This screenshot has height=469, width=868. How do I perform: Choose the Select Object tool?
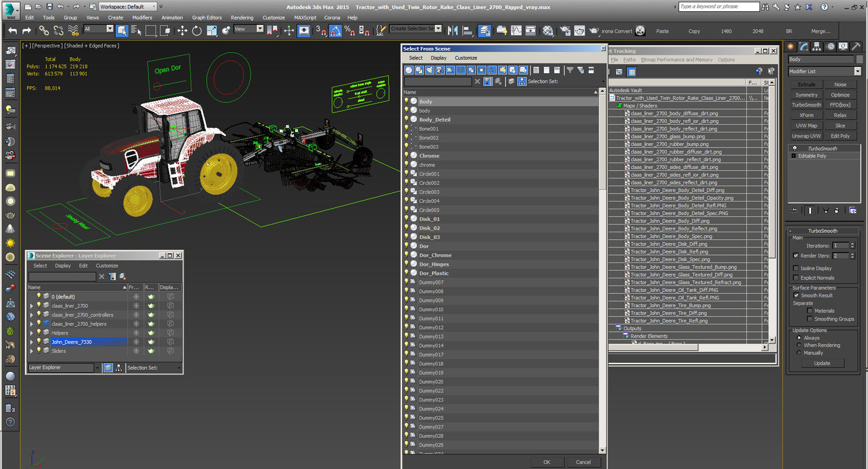[x=122, y=30]
